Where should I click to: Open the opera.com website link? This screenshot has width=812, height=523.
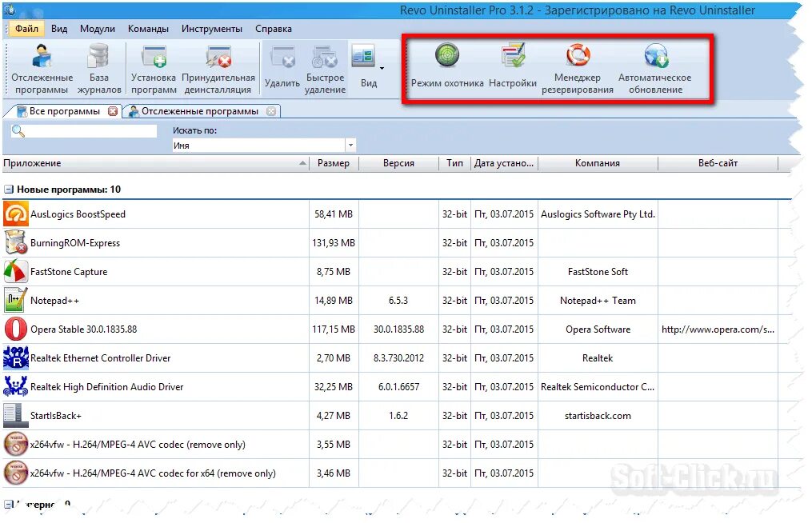(x=718, y=329)
